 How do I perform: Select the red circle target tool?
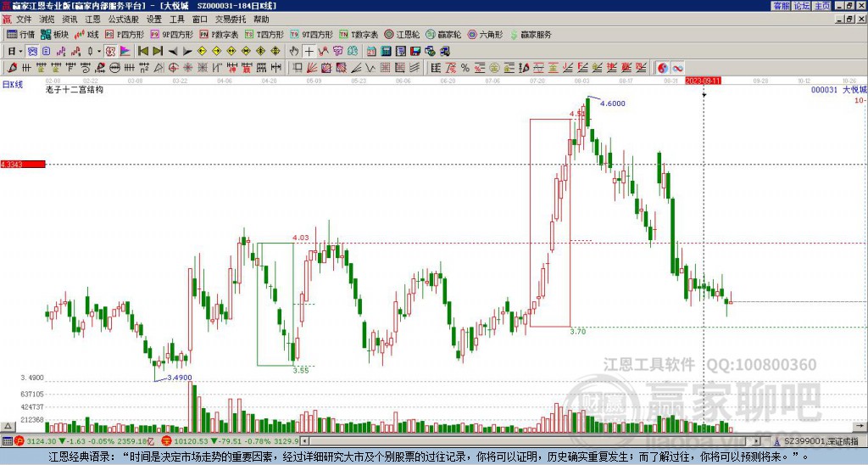[173, 68]
